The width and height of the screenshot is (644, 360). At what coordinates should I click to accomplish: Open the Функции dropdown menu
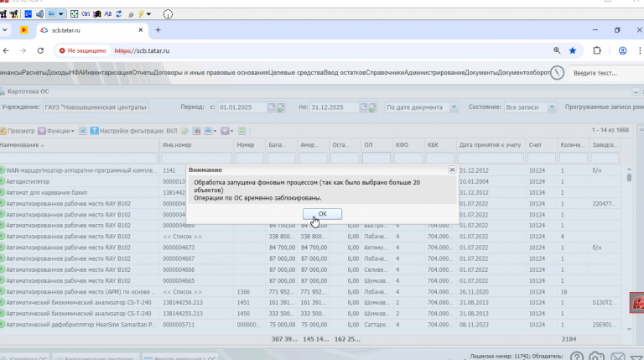tap(56, 131)
